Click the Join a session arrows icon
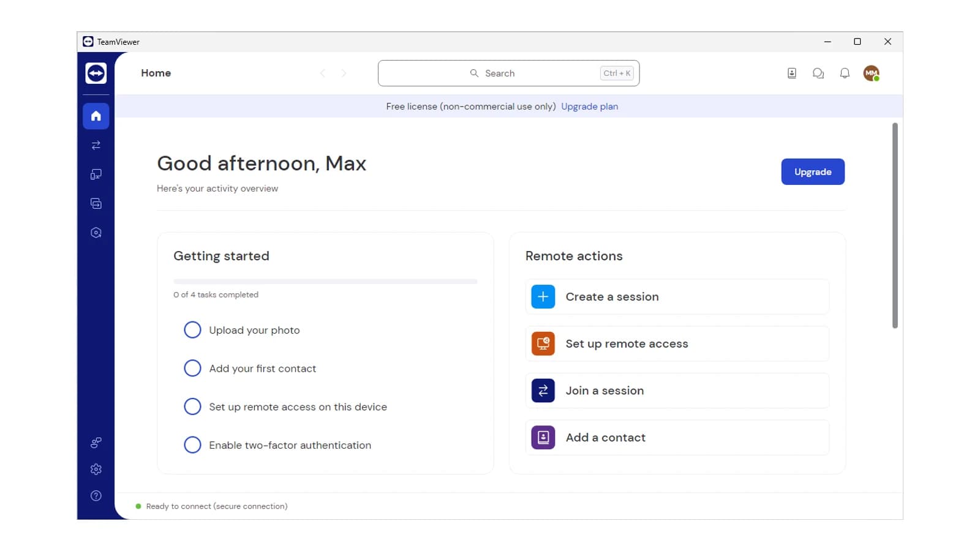This screenshot has width=980, height=551. (x=543, y=391)
